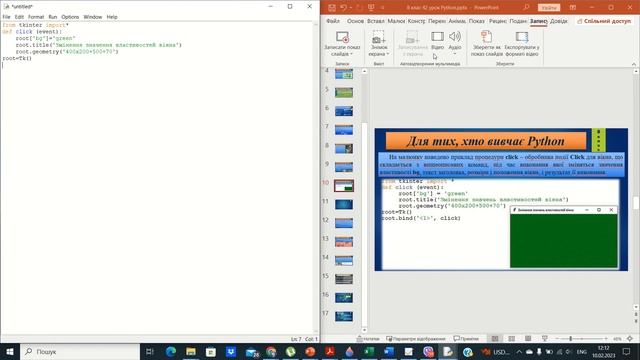
Task: Click Параметри відображення in status bar
Action: point(416,339)
